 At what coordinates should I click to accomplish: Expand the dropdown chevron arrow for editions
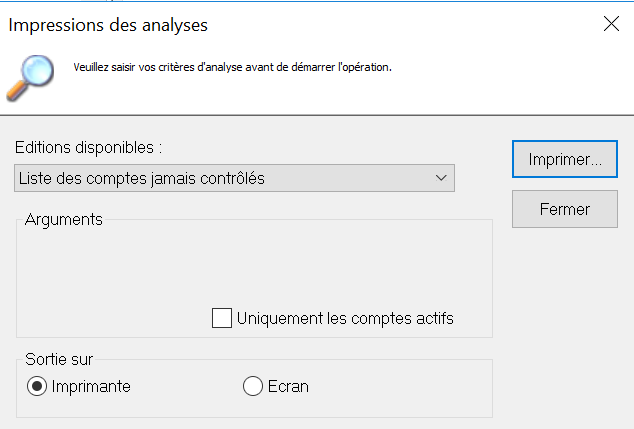coord(442,179)
